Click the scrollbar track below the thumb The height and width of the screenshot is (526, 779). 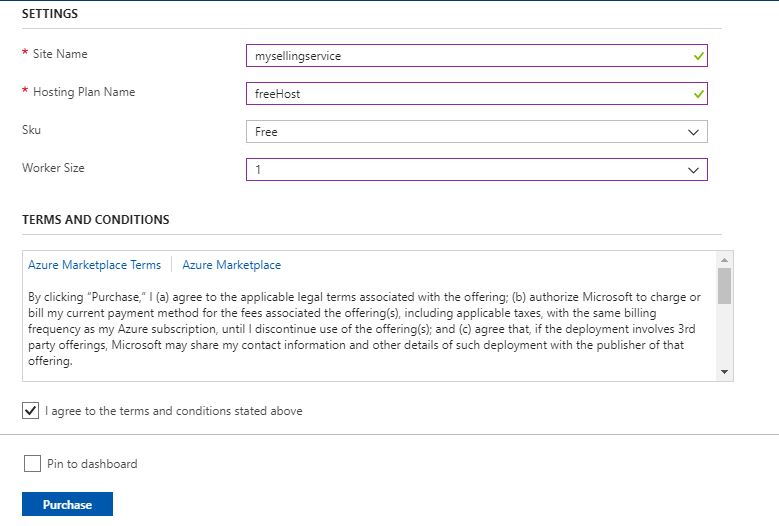[x=724, y=335]
